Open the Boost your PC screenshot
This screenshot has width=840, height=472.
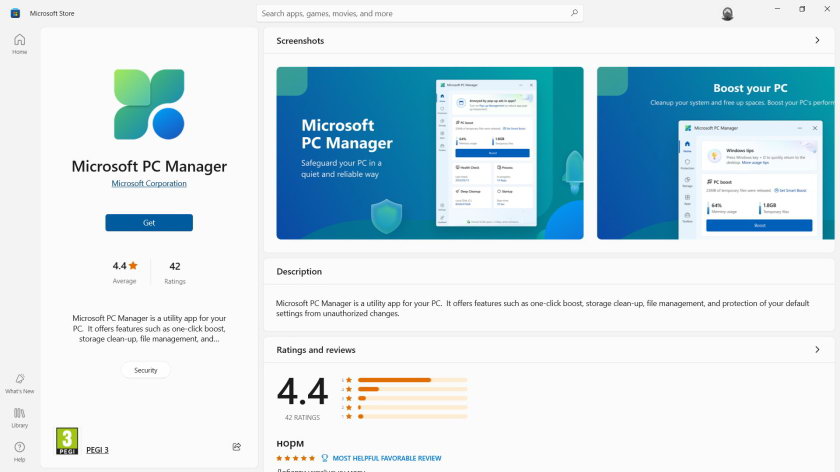pyautogui.click(x=716, y=153)
